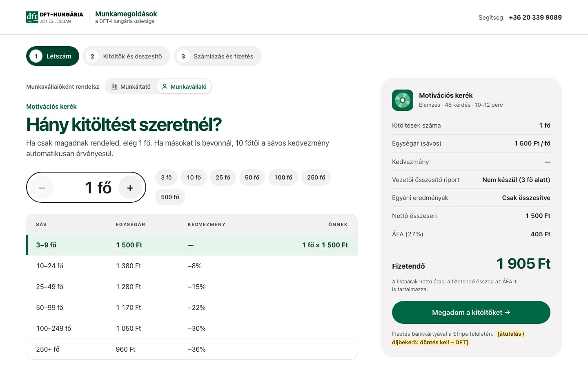Choose the 25 fő preset
This screenshot has height=368, width=588.
223,177
